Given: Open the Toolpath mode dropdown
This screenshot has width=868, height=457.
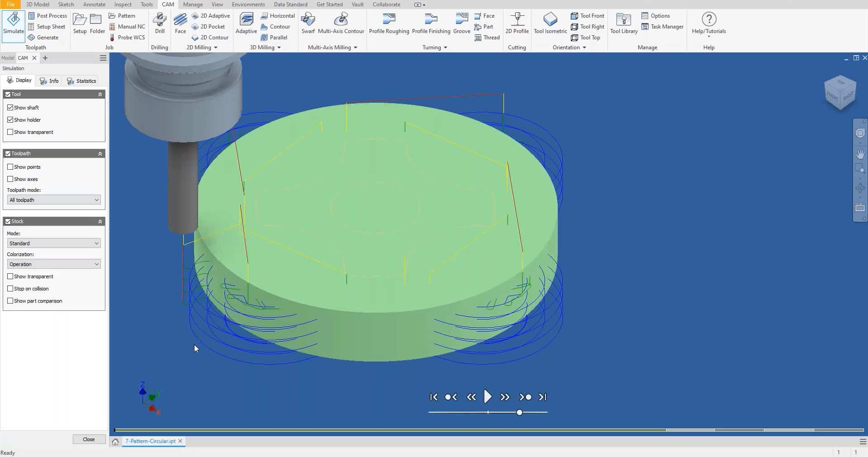Looking at the screenshot, I should pos(54,200).
